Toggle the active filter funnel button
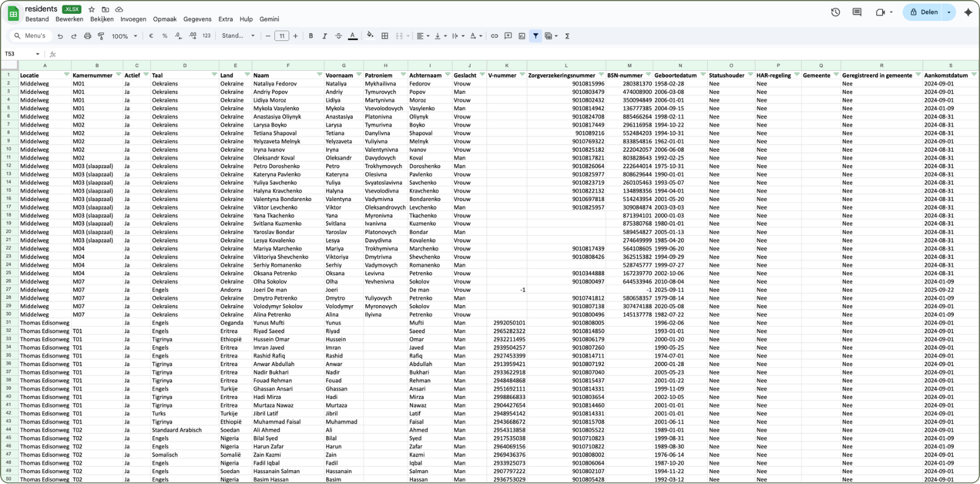The width and height of the screenshot is (980, 484). click(535, 36)
